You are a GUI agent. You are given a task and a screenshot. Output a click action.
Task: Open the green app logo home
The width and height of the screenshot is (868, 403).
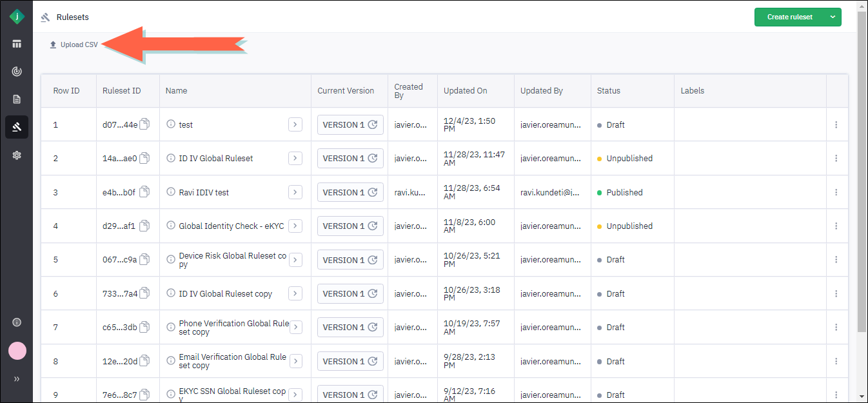tap(17, 17)
